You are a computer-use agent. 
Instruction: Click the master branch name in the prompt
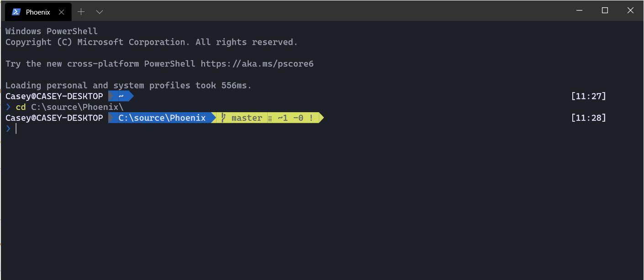[246, 118]
